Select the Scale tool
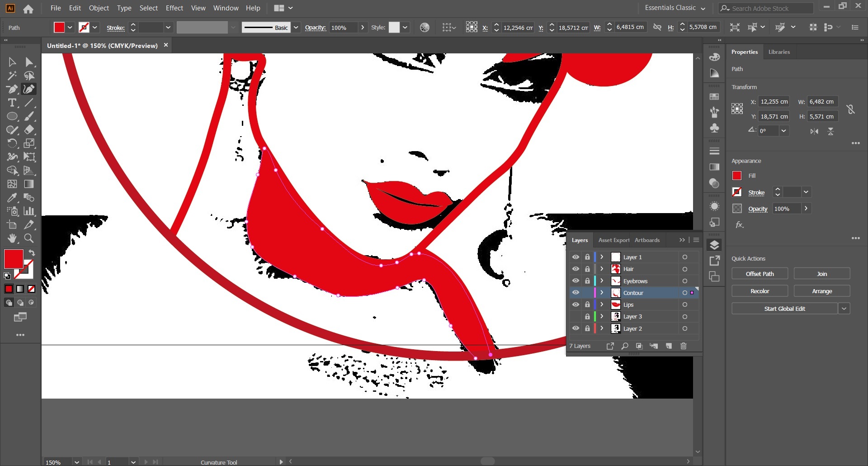 point(29,143)
